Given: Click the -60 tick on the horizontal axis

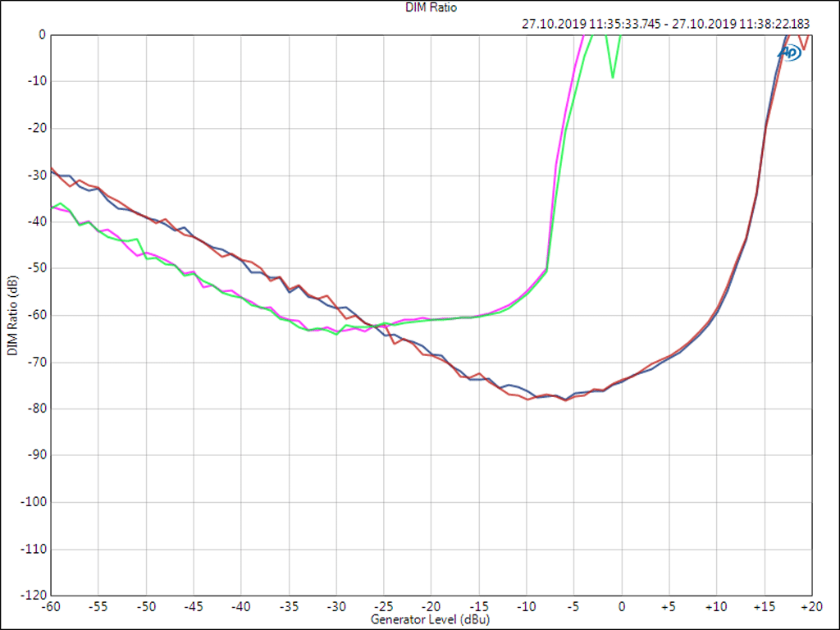Looking at the screenshot, I should [x=51, y=606].
